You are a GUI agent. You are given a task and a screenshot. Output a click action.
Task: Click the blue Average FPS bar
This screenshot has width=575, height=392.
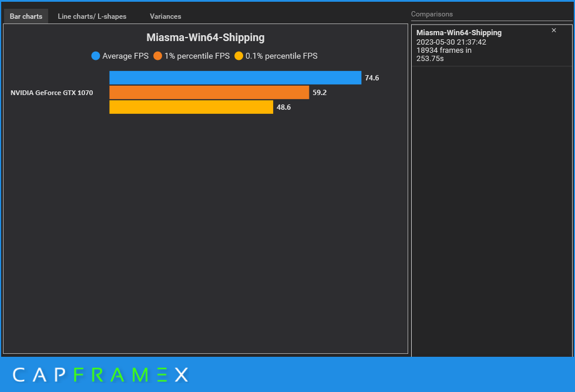click(235, 77)
